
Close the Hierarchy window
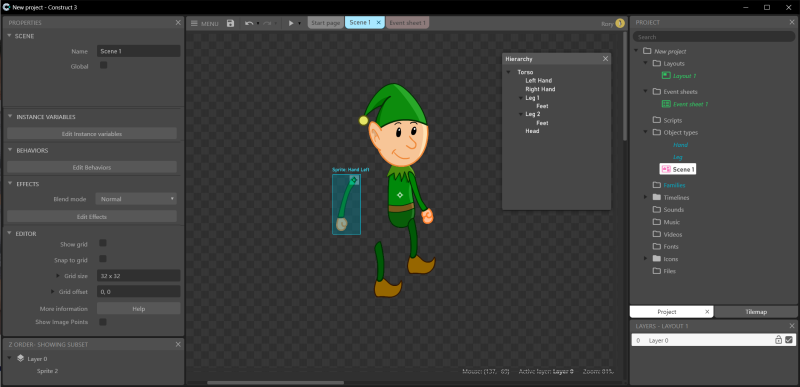(x=606, y=59)
